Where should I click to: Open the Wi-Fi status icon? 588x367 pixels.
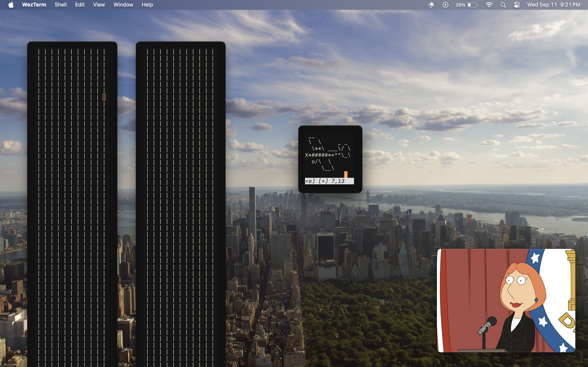tap(489, 5)
